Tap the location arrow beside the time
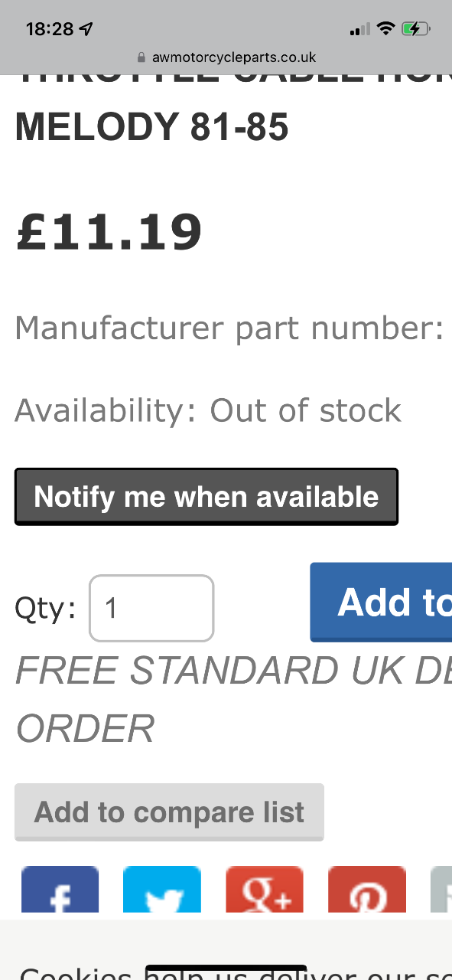This screenshot has width=452, height=980. 86,29
